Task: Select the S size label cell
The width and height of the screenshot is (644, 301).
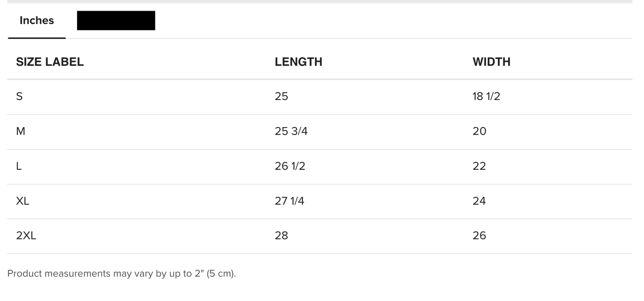Action: (19, 96)
